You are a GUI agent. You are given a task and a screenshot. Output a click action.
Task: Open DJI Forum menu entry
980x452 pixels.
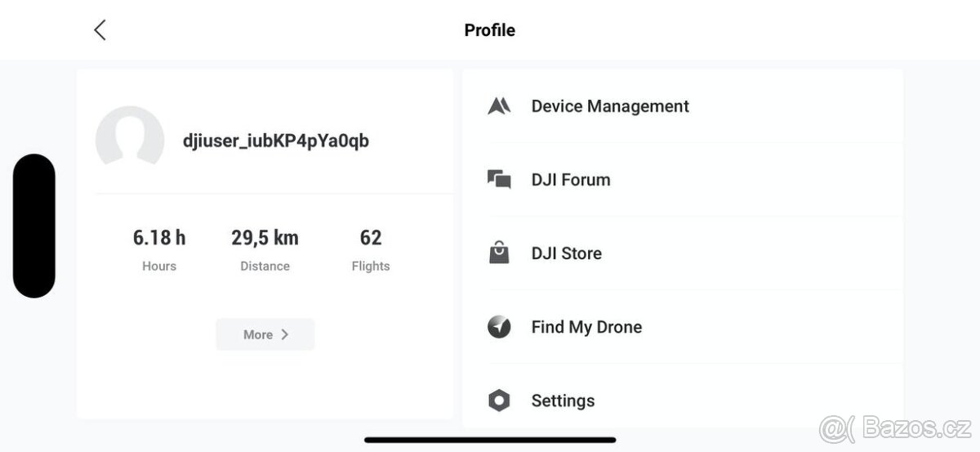pyautogui.click(x=683, y=180)
